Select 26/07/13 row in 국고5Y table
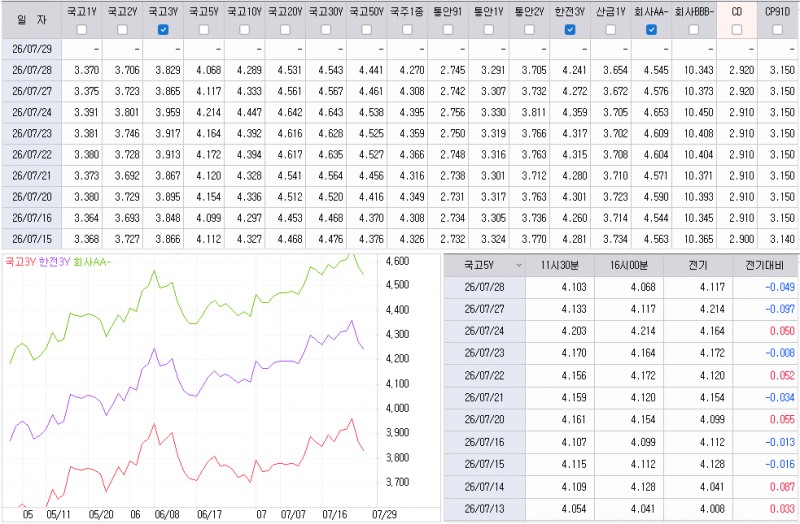 (620, 509)
